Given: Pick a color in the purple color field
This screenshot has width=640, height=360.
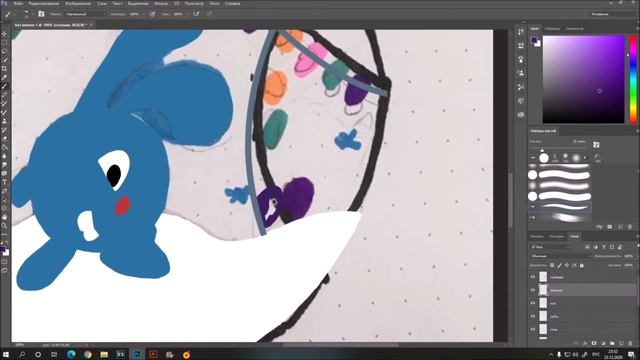Looking at the screenshot, I should (x=584, y=80).
